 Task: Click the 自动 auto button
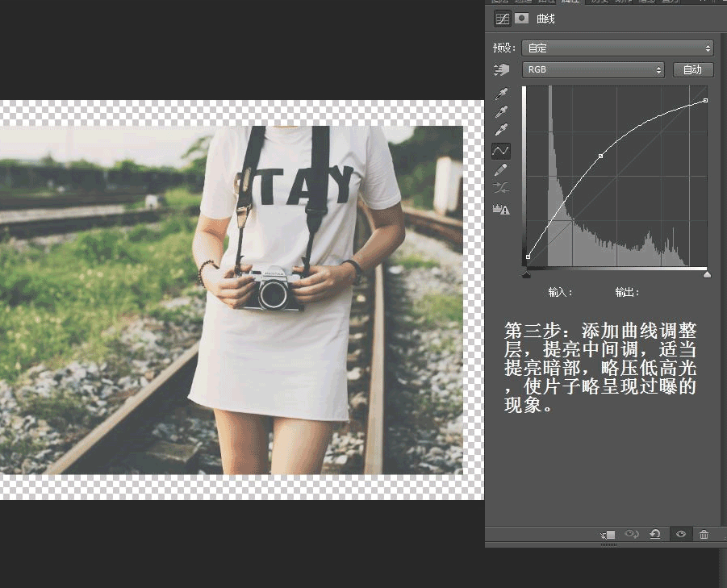692,69
